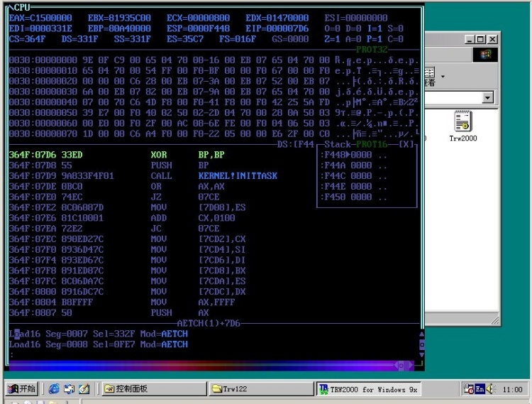
Task: Click the CPU window title label
Action: tap(22, 7)
